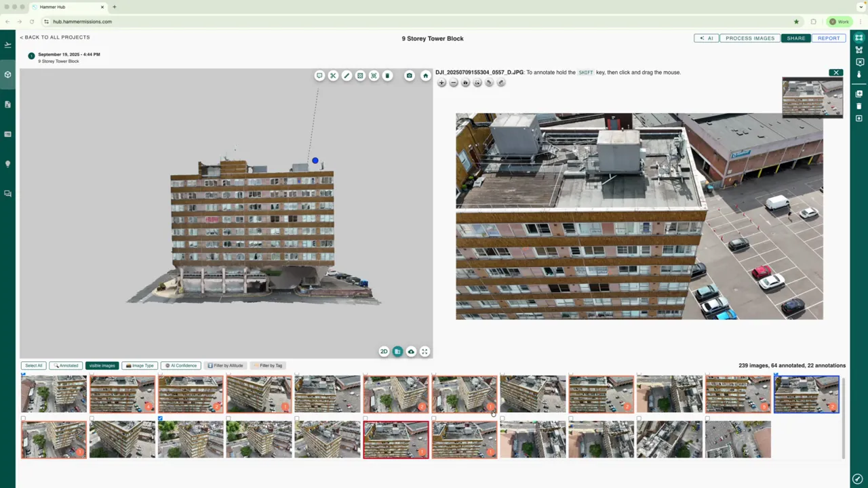Open the REPORT tab
The width and height of the screenshot is (868, 488).
tap(828, 38)
